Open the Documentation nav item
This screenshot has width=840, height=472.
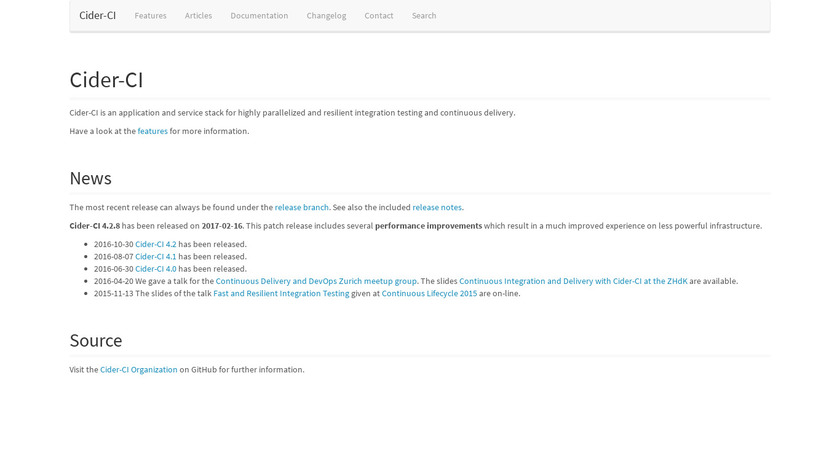pyautogui.click(x=259, y=16)
